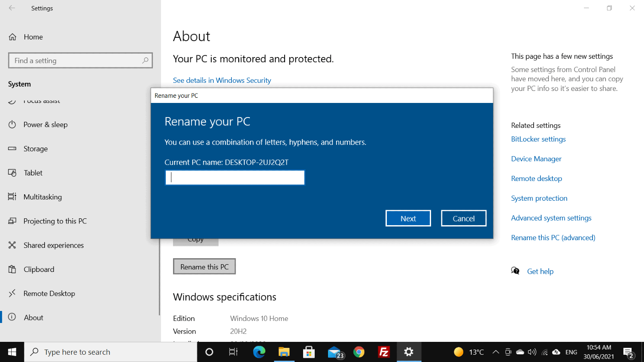Open Device Manager link

pos(536,159)
